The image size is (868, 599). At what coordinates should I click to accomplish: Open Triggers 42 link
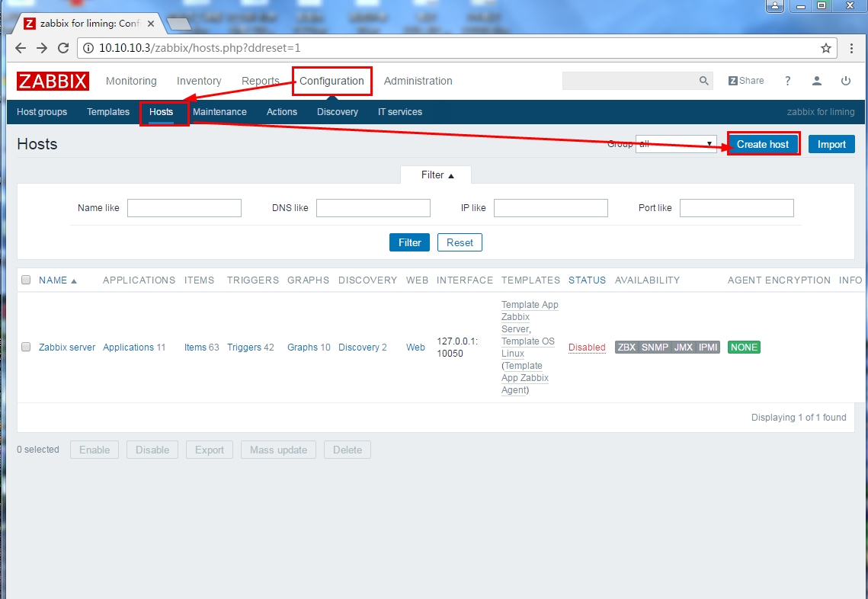click(x=244, y=347)
